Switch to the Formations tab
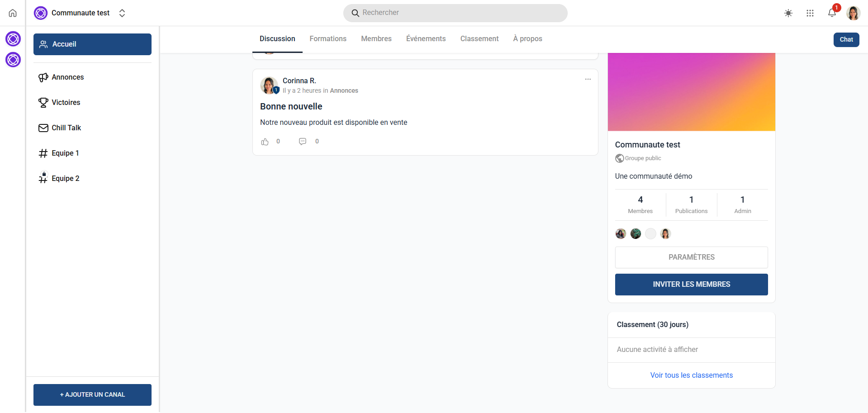This screenshot has width=868, height=413. [328, 39]
